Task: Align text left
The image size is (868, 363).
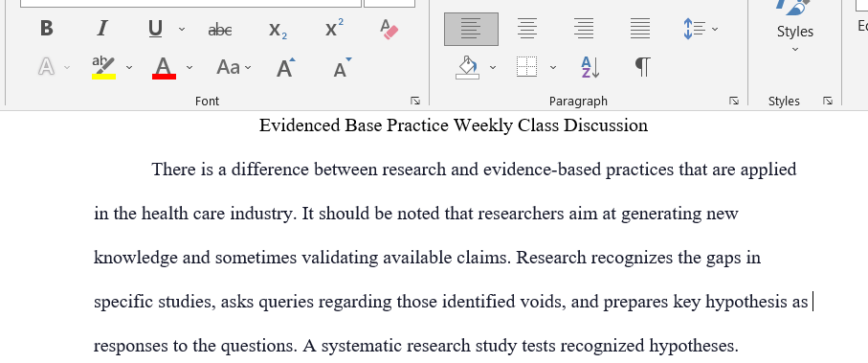Action: pos(471,29)
